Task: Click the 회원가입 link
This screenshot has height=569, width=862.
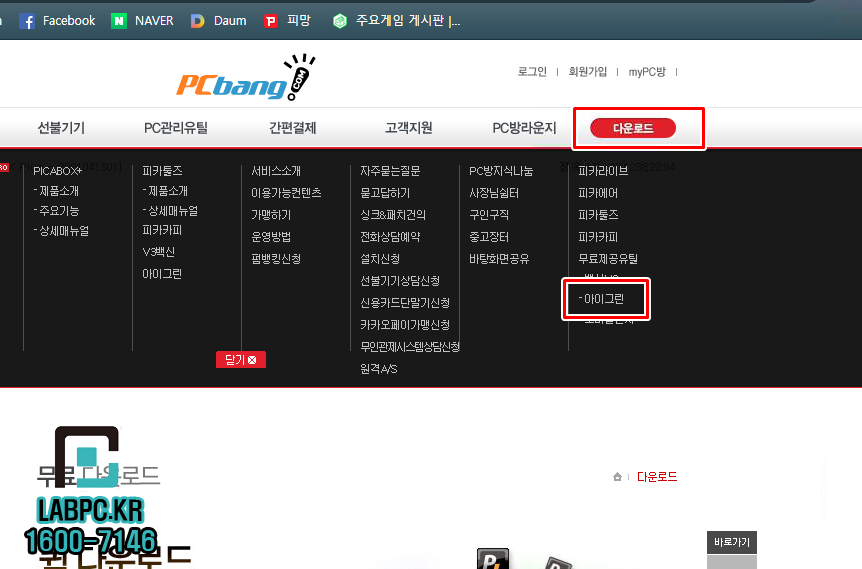Action: coord(588,71)
